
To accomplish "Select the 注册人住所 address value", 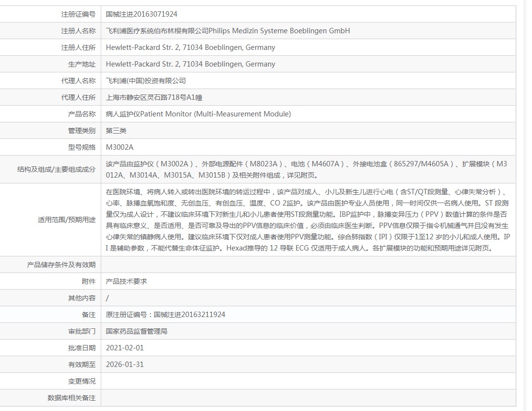I will [190, 47].
